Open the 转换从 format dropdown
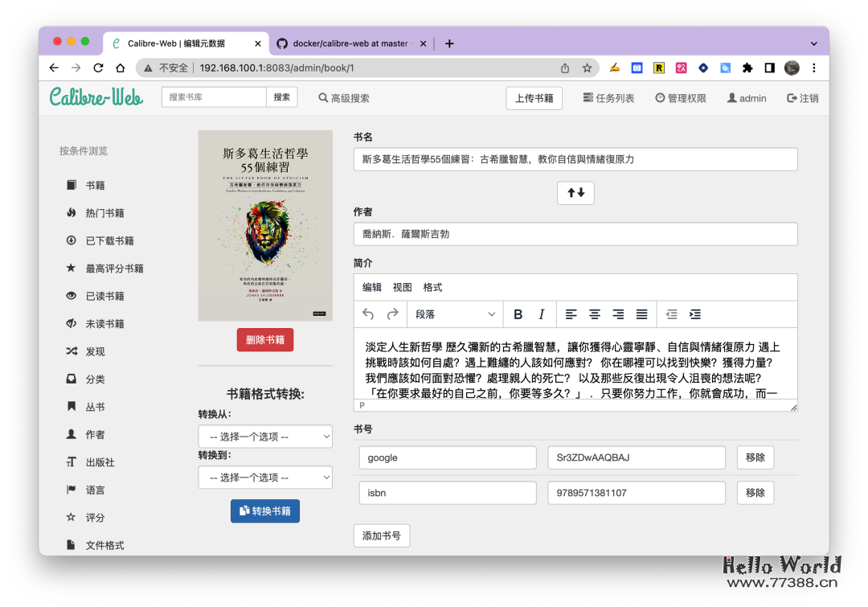This screenshot has width=868, height=607. click(x=265, y=437)
